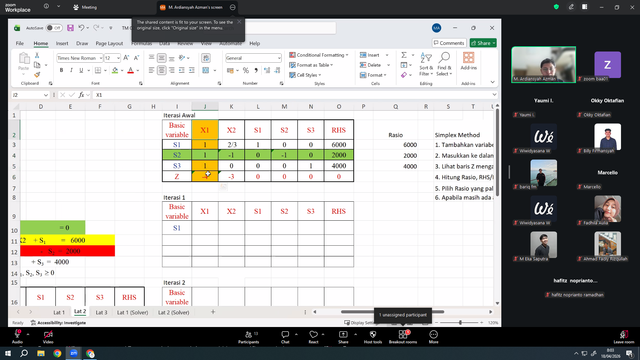This screenshot has height=360, width=640.
Task: Click Decrease Font Size icon
Action: coord(136,58)
